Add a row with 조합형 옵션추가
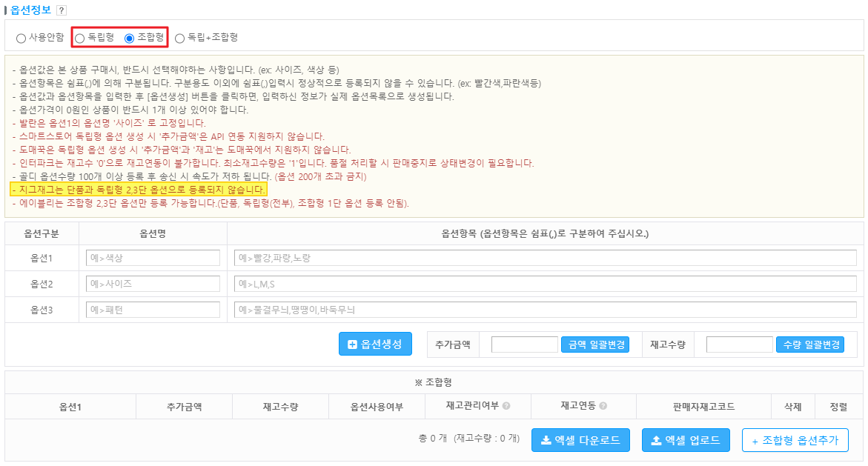Screen dimensions: 868x466 (795, 440)
